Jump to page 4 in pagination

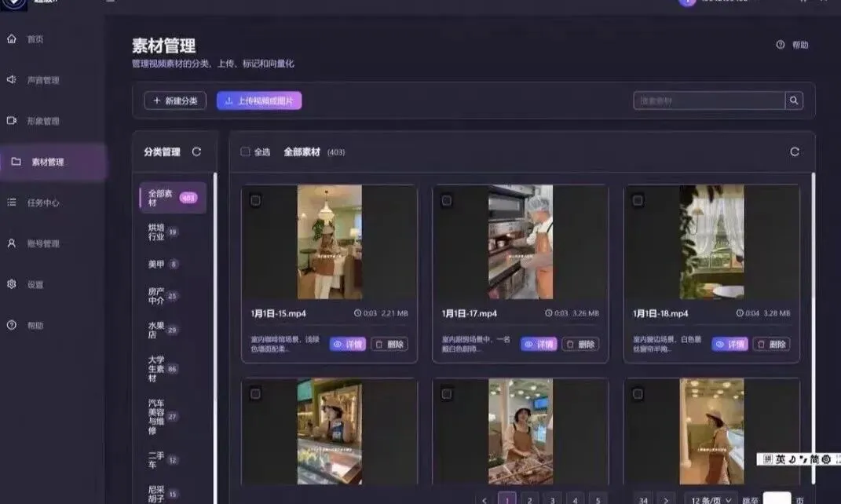pos(575,500)
